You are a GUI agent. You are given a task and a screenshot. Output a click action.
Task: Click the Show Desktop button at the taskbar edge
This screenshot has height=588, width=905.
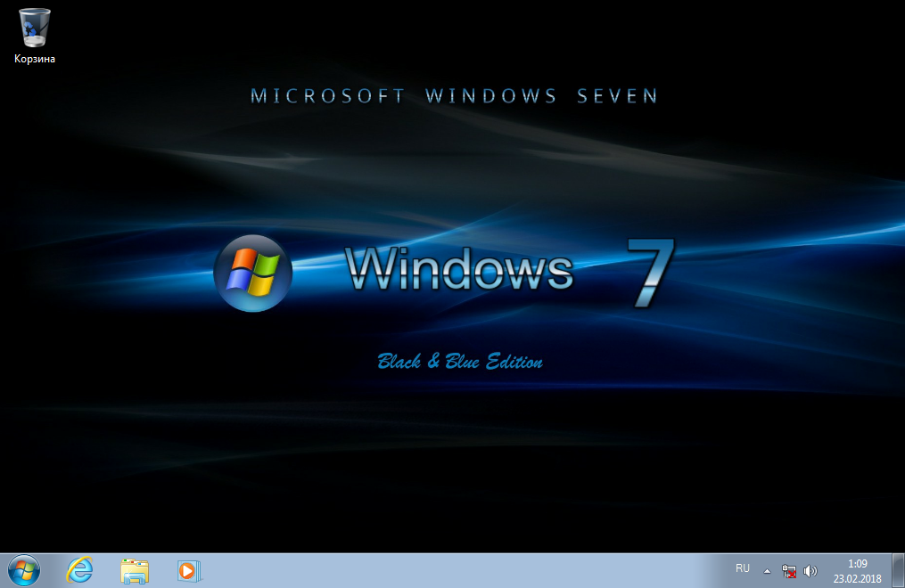click(x=898, y=571)
